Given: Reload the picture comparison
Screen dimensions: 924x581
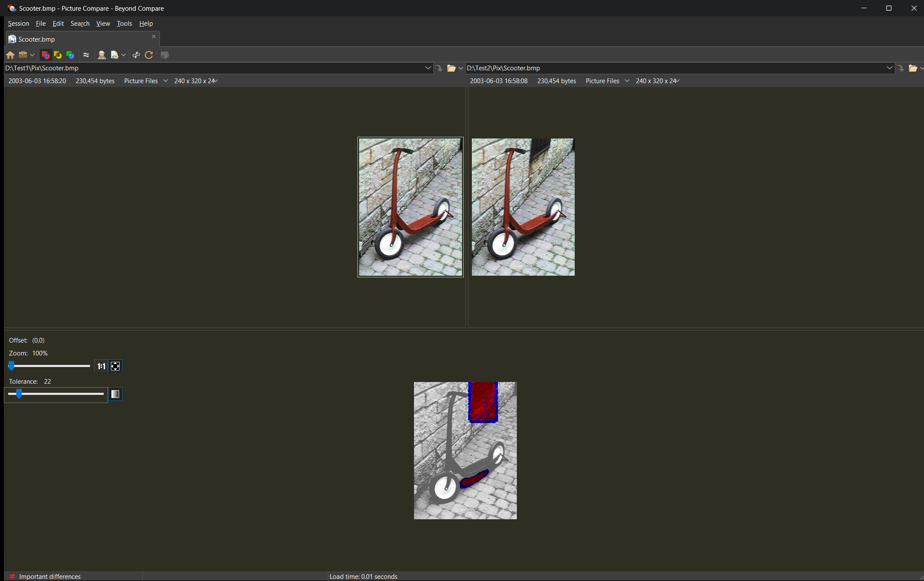Looking at the screenshot, I should coord(149,55).
